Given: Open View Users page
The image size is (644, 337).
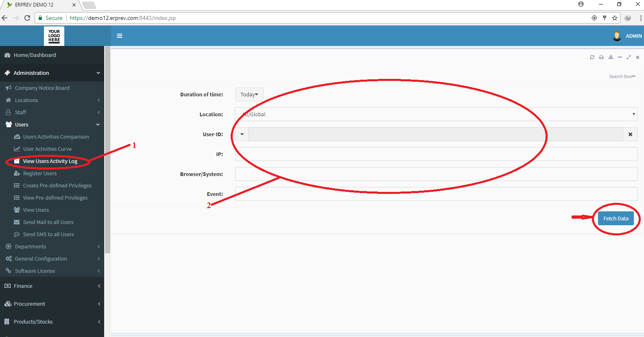Looking at the screenshot, I should [36, 210].
